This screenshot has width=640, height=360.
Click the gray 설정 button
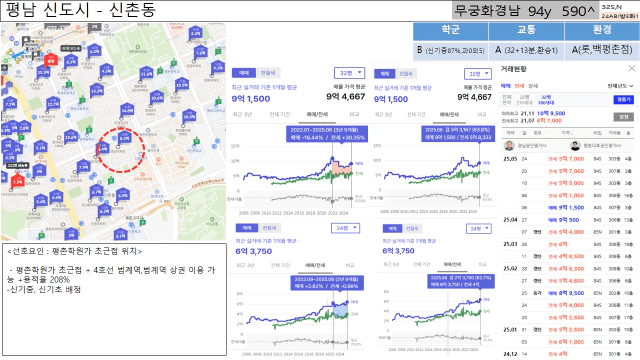623,117
